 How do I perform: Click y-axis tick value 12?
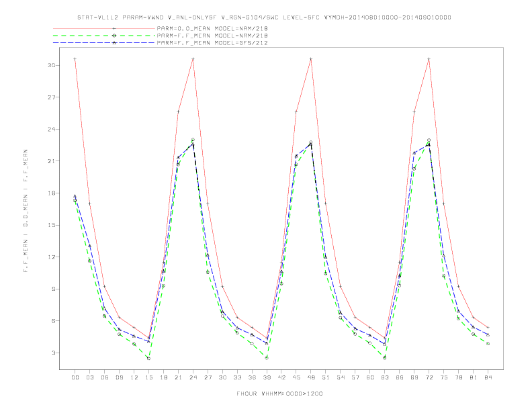[52, 257]
